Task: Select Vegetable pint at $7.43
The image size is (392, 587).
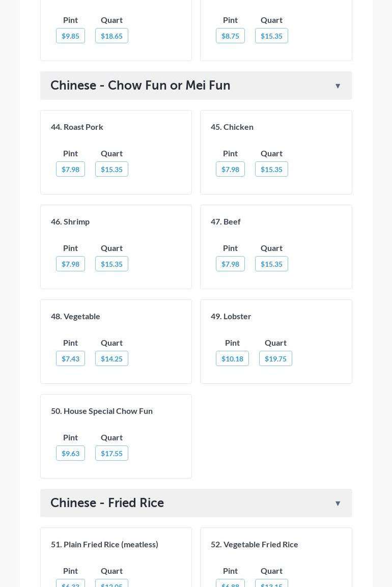Action: point(70,359)
